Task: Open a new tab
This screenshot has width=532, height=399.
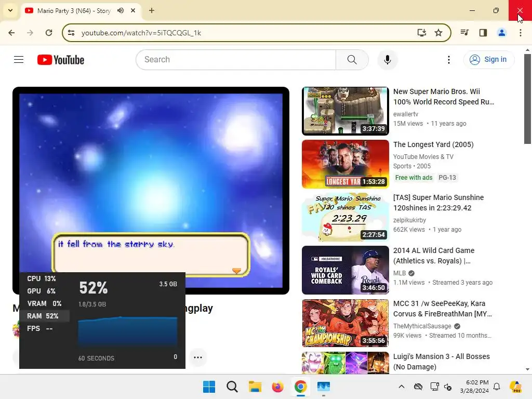Action: [152, 10]
